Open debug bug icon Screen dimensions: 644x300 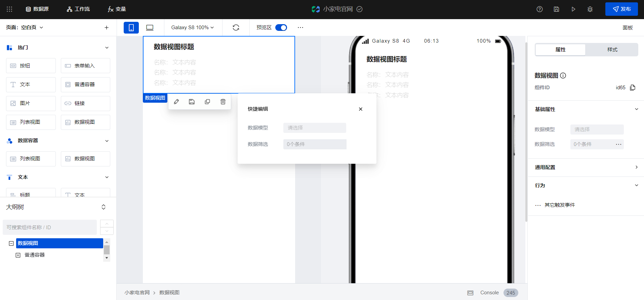[x=590, y=9]
